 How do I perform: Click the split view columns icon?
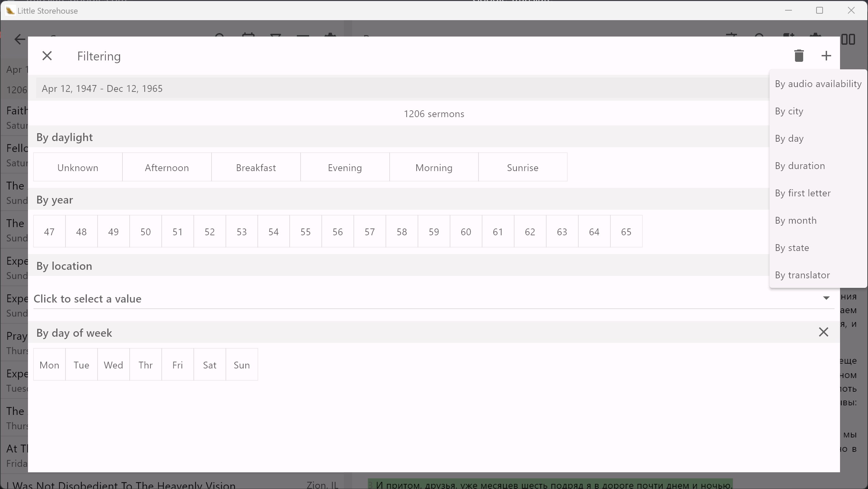848,39
